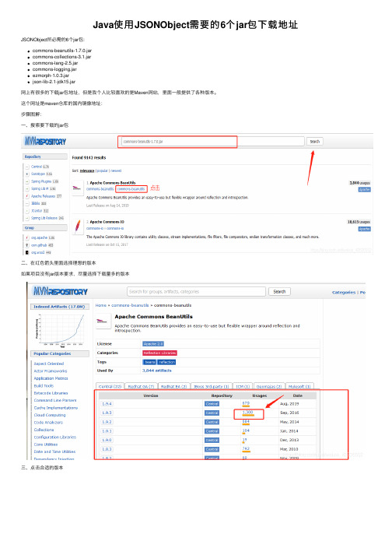Select Spring Lib Release repository filter
392x555 pixels.
[x=44, y=218]
